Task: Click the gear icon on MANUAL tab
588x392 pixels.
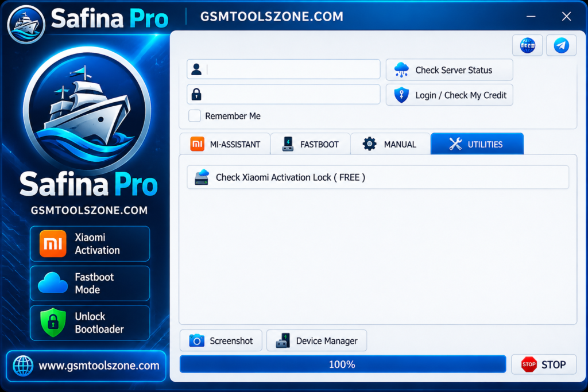Action: (369, 144)
